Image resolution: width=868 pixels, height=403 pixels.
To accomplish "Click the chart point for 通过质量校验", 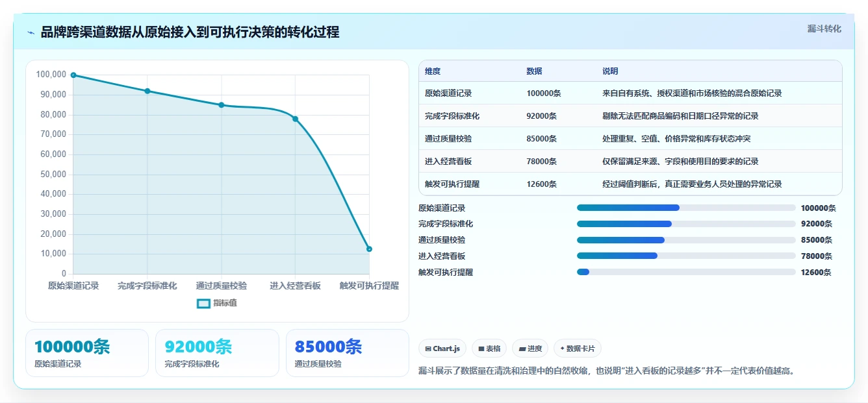I will [x=222, y=105].
